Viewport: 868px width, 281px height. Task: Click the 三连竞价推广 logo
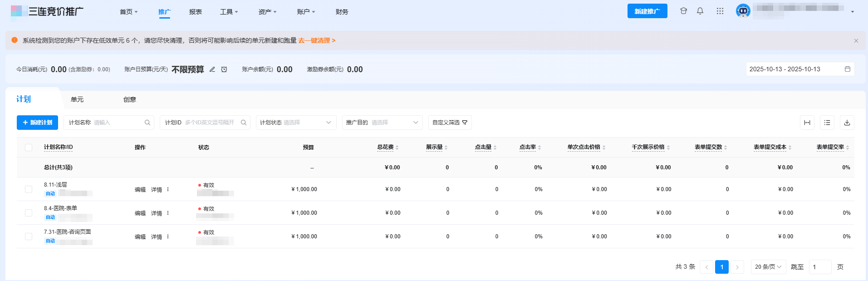tap(47, 12)
